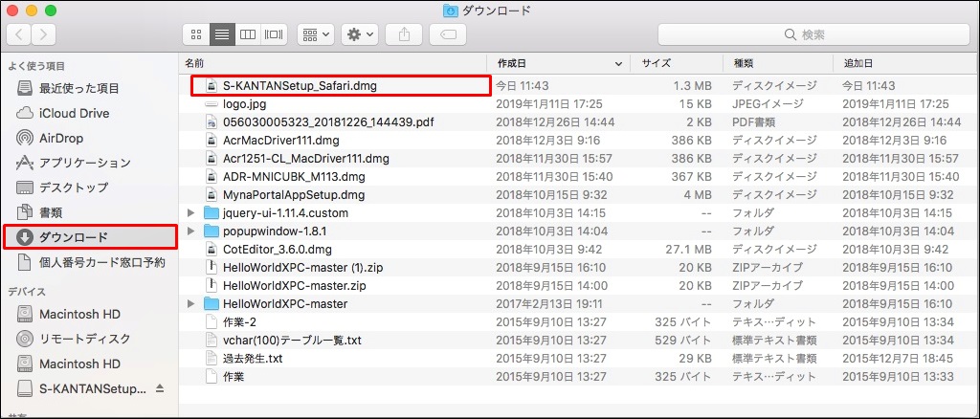Click the logo.jpg file icon
Viewport: 980px width, 419px height.
click(x=212, y=103)
